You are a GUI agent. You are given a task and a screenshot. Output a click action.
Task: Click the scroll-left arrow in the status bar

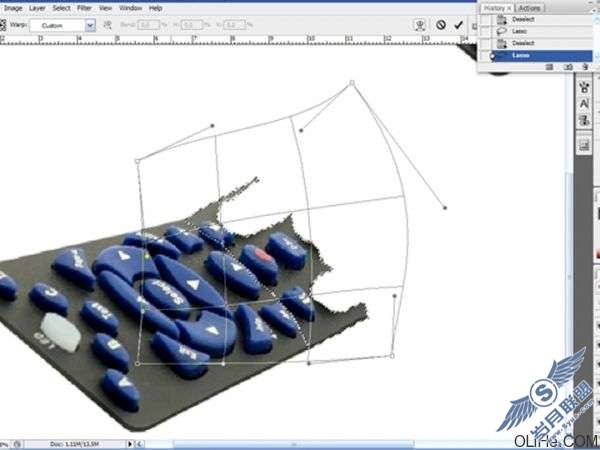[x=140, y=444]
